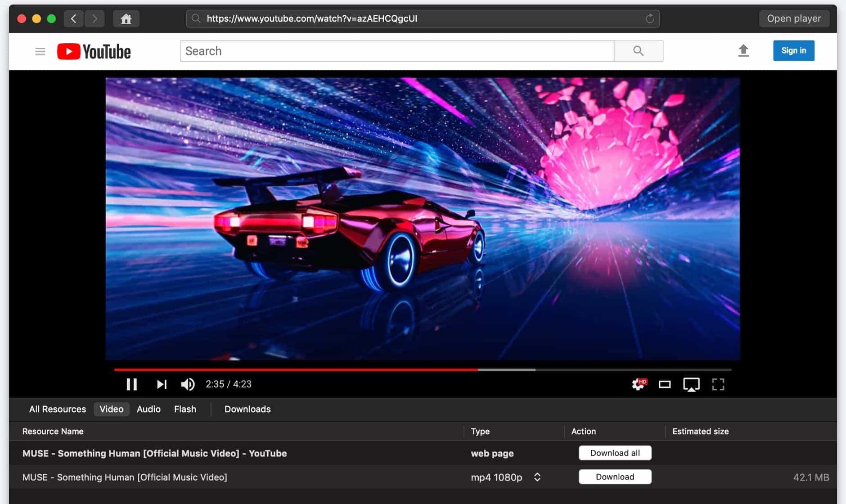
Task: Click the YouTube search field
Action: [397, 51]
